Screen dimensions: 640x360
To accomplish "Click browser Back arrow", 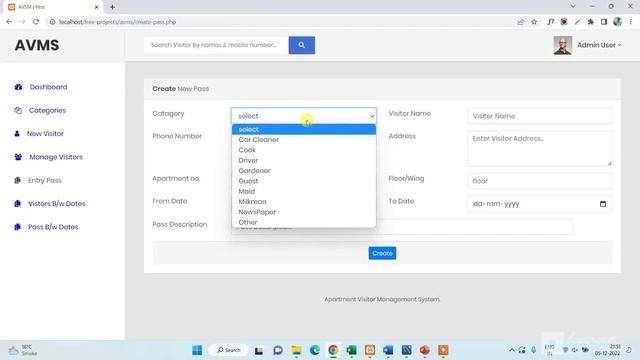I will (9, 22).
